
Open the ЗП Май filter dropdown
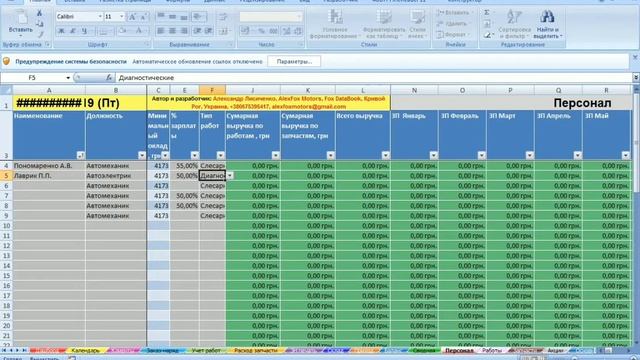[625, 155]
